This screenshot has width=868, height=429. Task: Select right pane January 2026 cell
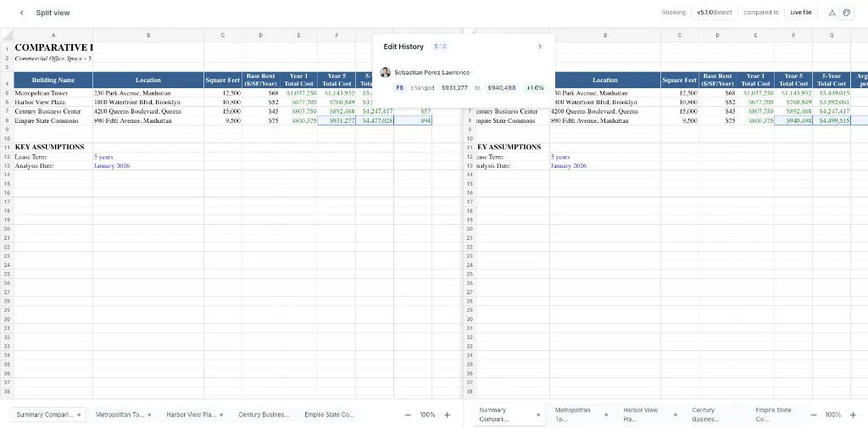coord(605,165)
